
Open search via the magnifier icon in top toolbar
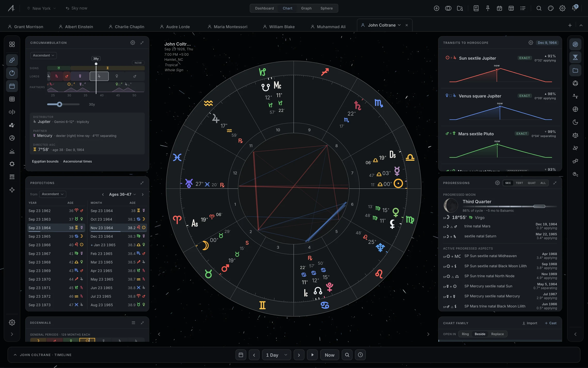coord(539,8)
